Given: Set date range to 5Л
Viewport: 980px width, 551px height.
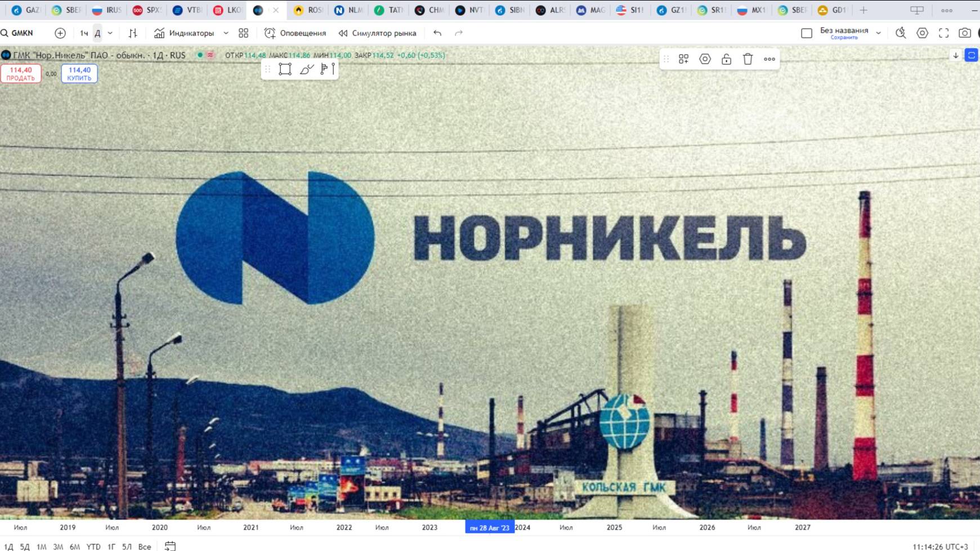Looking at the screenshot, I should click(x=127, y=546).
